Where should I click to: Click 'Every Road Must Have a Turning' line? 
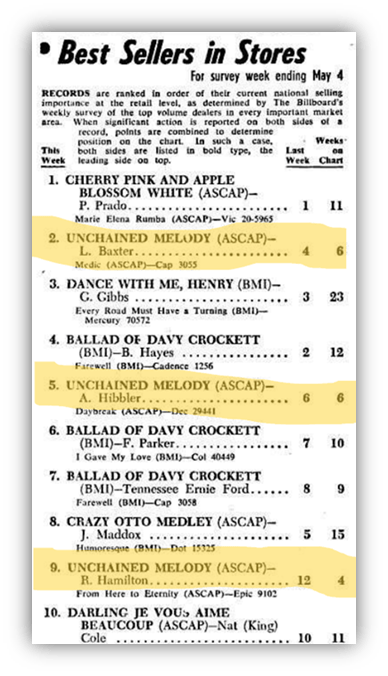pos(167,316)
